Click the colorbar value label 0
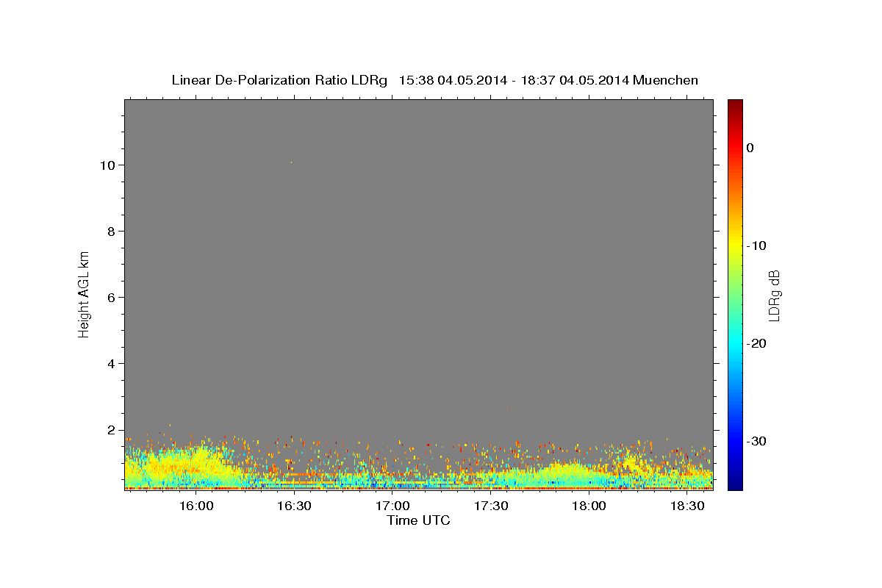 pos(750,148)
